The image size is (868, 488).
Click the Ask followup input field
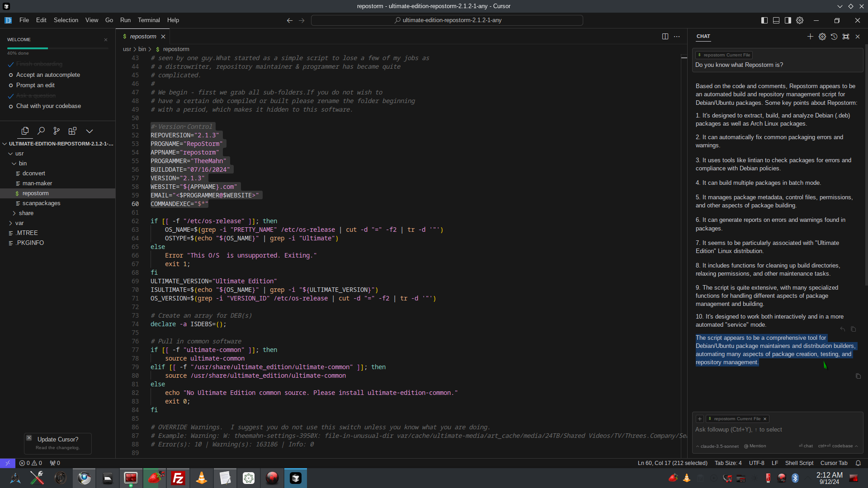tap(777, 430)
